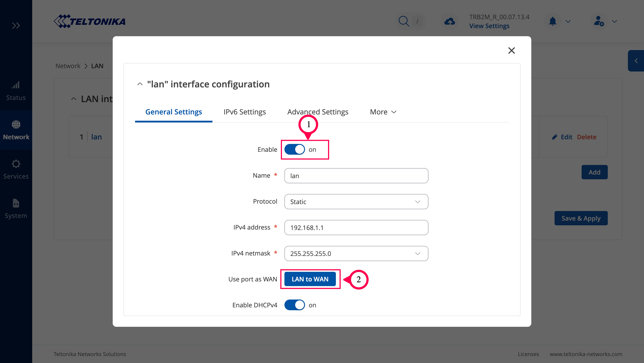Expand the More tab menu
The width and height of the screenshot is (644, 363).
point(383,112)
